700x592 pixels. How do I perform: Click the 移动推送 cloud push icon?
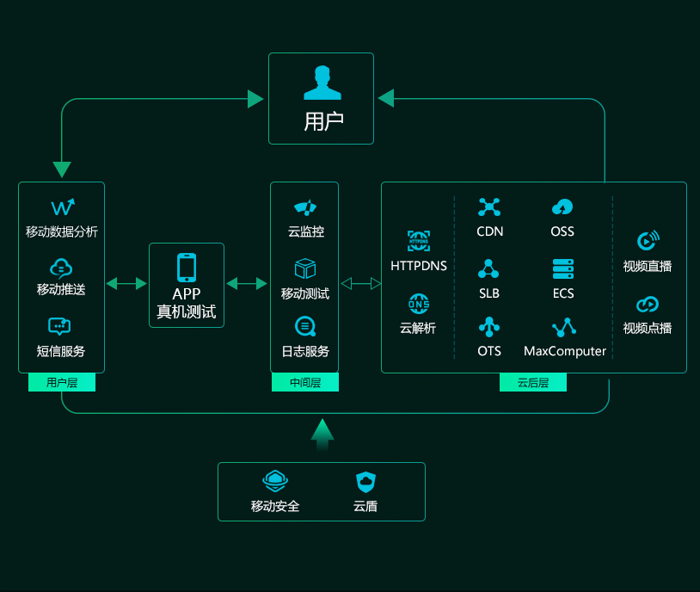[x=61, y=268]
